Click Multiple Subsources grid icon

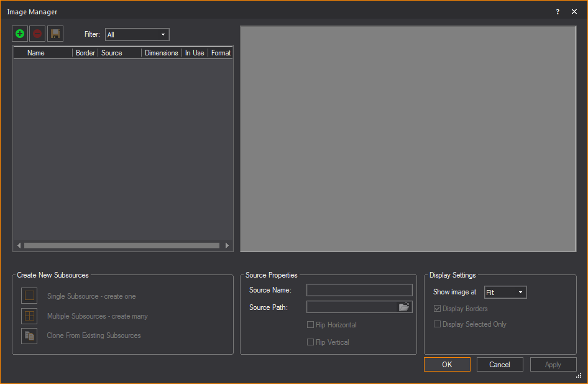(29, 316)
